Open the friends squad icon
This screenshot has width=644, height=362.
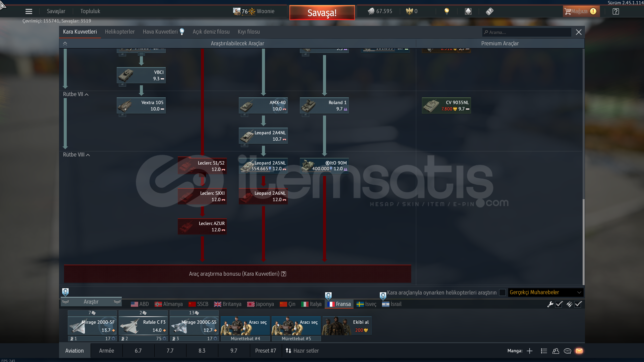(555, 351)
